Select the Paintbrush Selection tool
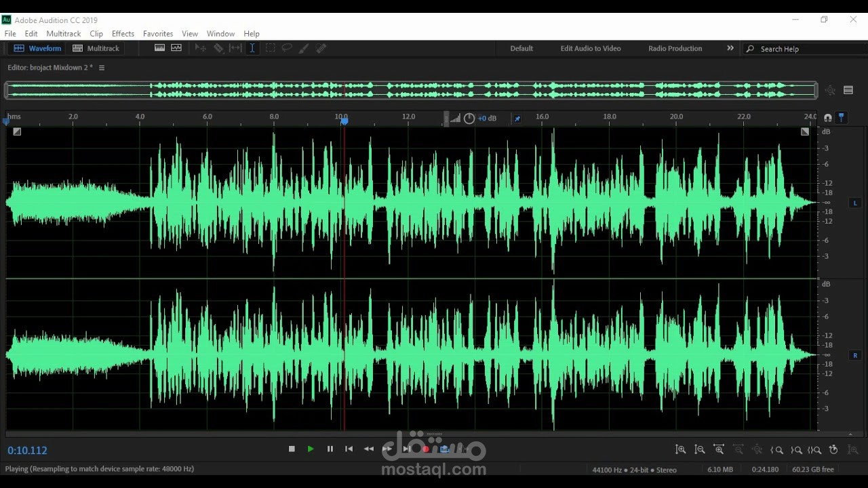The width and height of the screenshot is (868, 488). (x=304, y=48)
